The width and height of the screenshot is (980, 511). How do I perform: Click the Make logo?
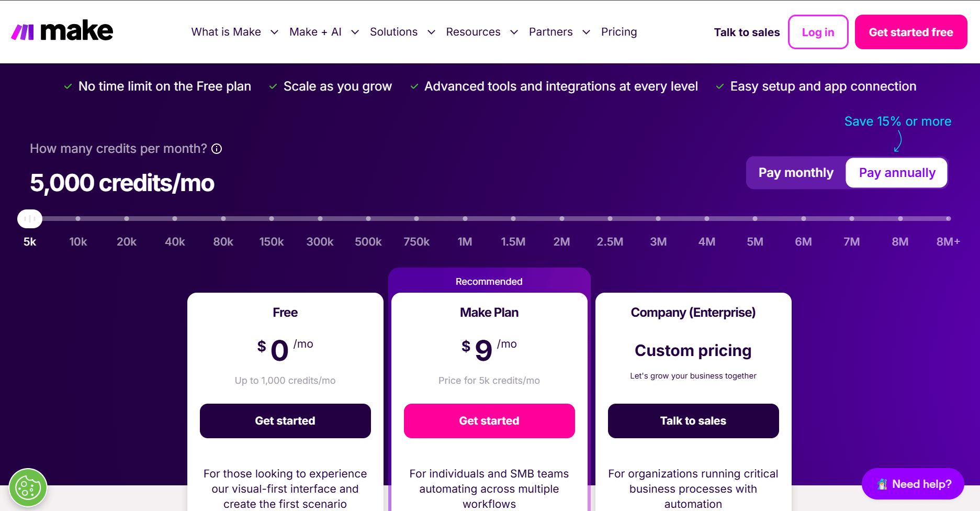click(62, 31)
